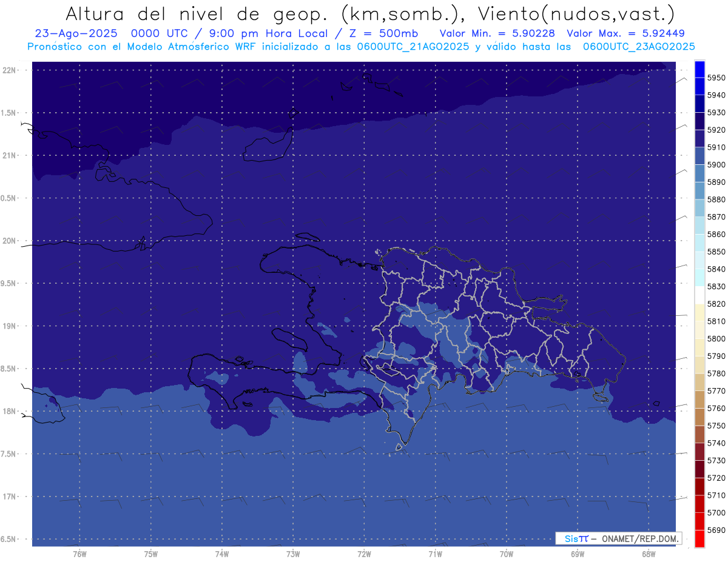Click the 76W longitude axis label
The width and height of the screenshot is (728, 562).
pyautogui.click(x=79, y=554)
